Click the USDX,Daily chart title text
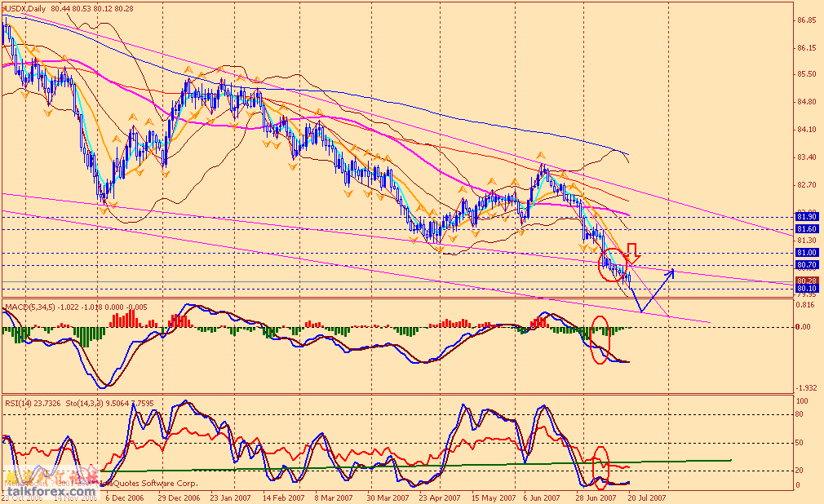Image resolution: width=824 pixels, height=504 pixels. [x=25, y=9]
